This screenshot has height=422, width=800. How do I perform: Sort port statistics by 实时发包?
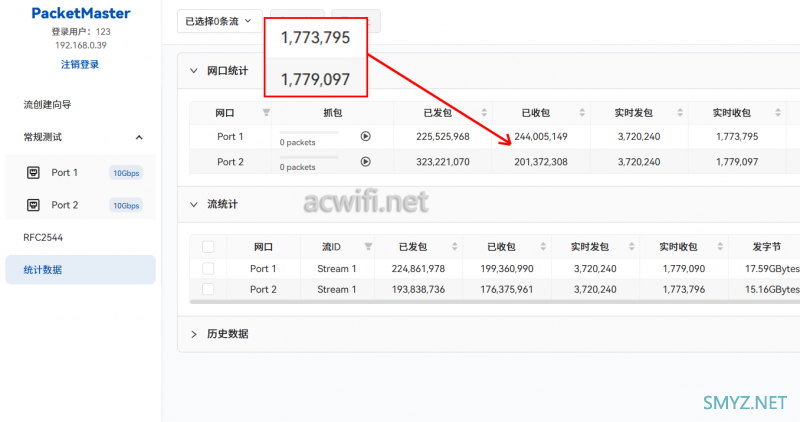click(680, 113)
